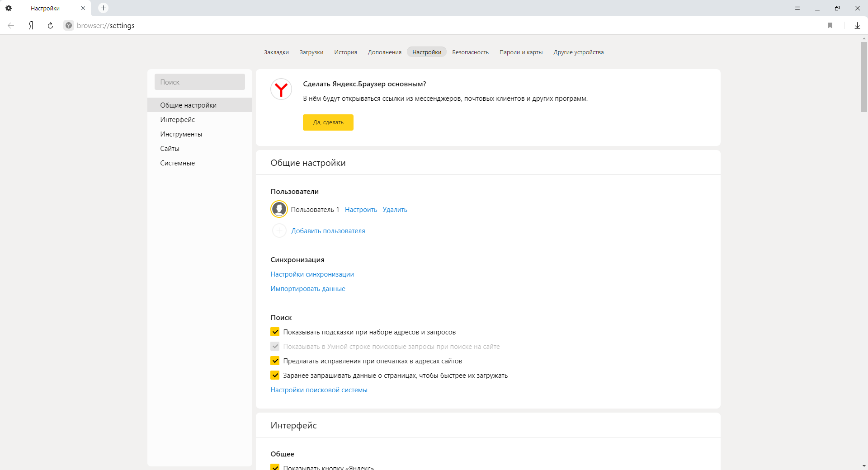Focus the settings Поиск input field
Screen dimensions: 868x470
point(200,82)
